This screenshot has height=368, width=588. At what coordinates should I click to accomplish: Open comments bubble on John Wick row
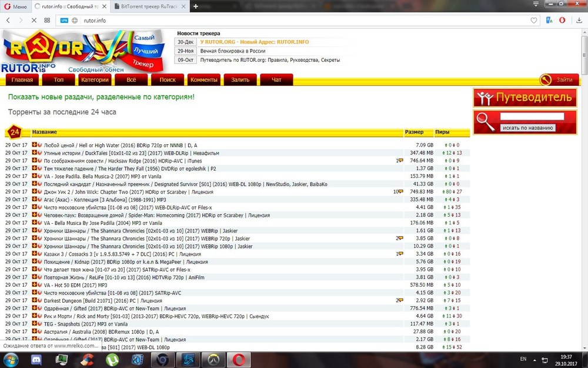[x=400, y=191]
